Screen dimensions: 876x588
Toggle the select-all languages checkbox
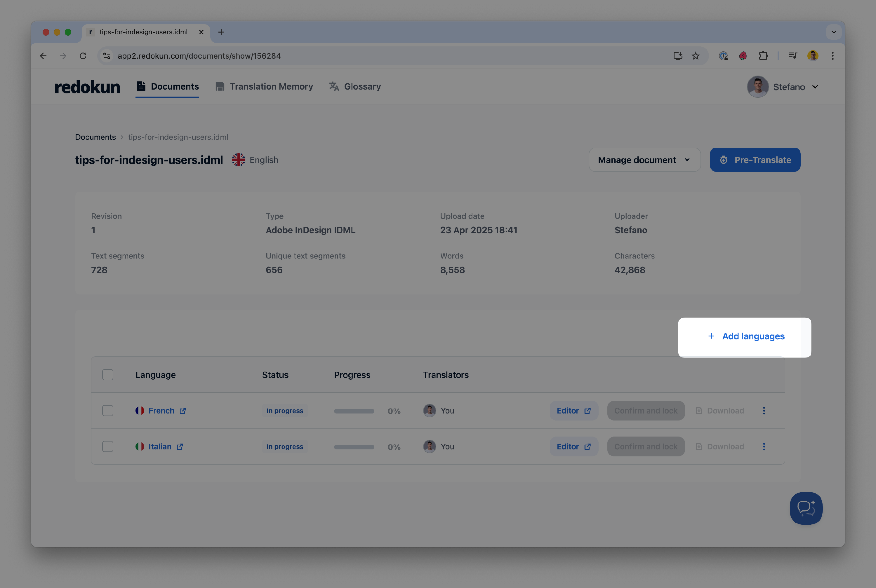point(108,375)
